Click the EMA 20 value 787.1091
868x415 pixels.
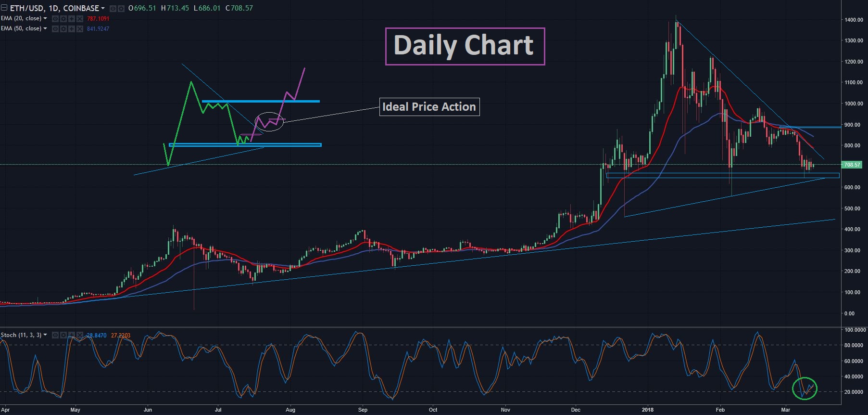click(x=98, y=19)
